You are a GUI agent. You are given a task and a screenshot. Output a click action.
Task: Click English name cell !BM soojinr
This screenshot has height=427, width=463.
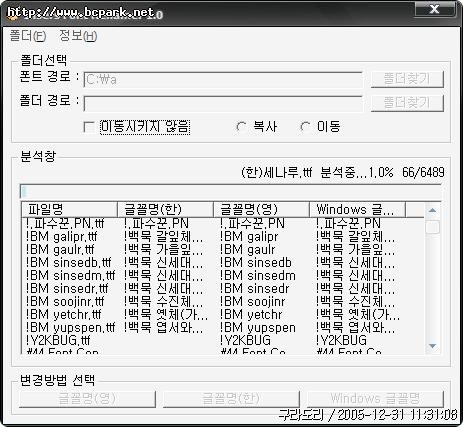coord(252,302)
